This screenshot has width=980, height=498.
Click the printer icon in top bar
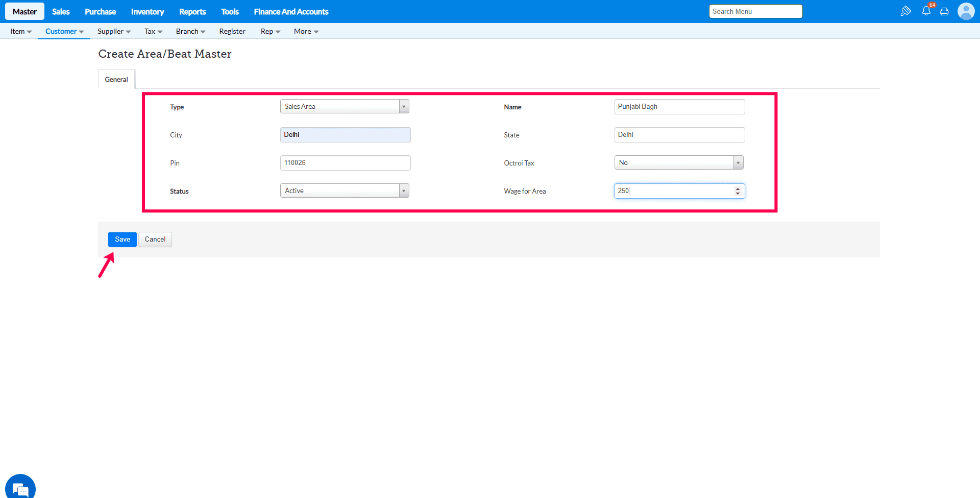point(944,12)
